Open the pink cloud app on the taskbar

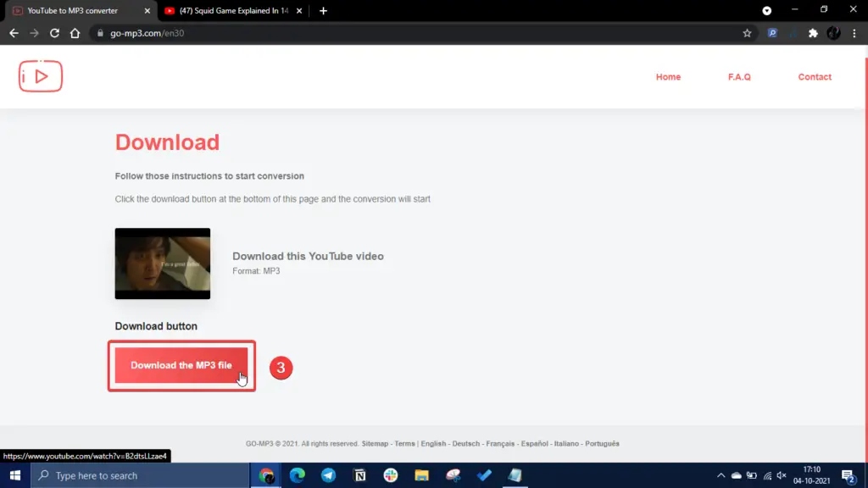tap(453, 475)
